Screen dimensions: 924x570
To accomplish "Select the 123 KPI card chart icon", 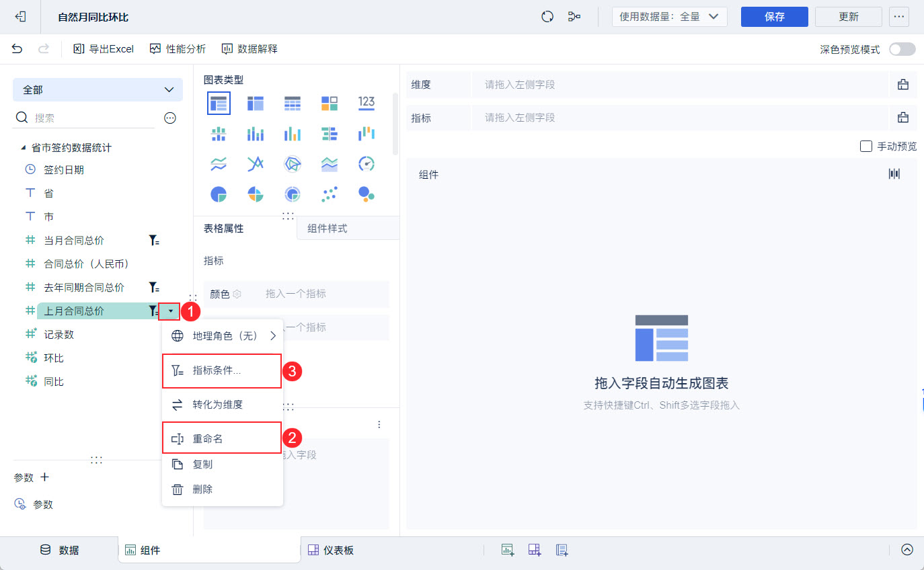I will pos(367,102).
